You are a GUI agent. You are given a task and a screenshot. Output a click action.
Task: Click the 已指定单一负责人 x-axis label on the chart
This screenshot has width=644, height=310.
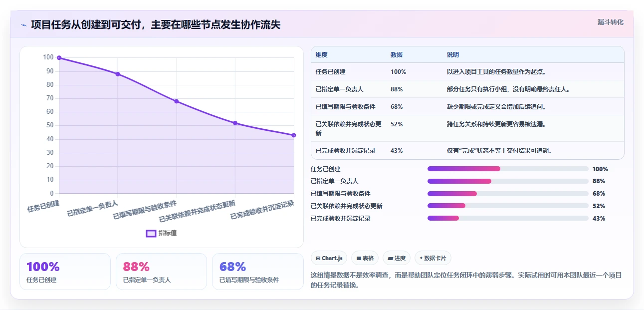93,208
